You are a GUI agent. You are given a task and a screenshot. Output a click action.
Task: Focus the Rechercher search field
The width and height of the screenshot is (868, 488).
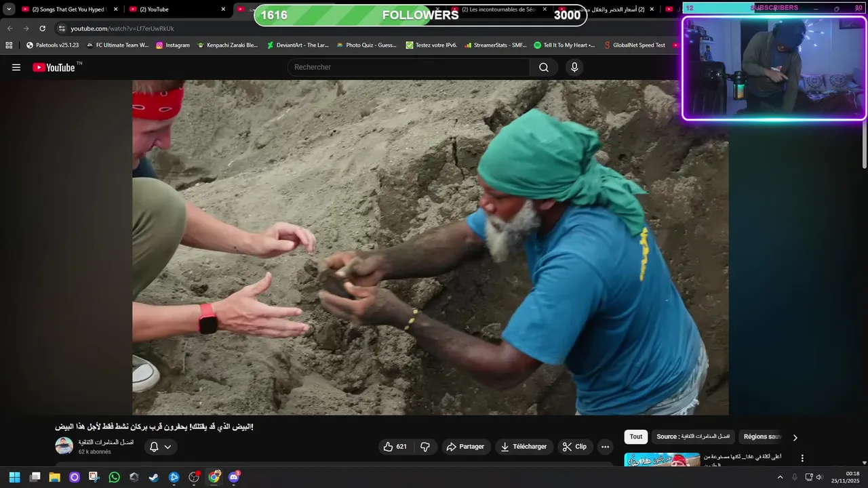point(409,67)
